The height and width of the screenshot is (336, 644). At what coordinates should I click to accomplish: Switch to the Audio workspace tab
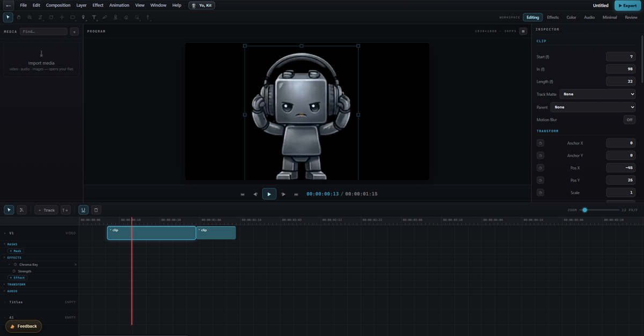coord(589,17)
